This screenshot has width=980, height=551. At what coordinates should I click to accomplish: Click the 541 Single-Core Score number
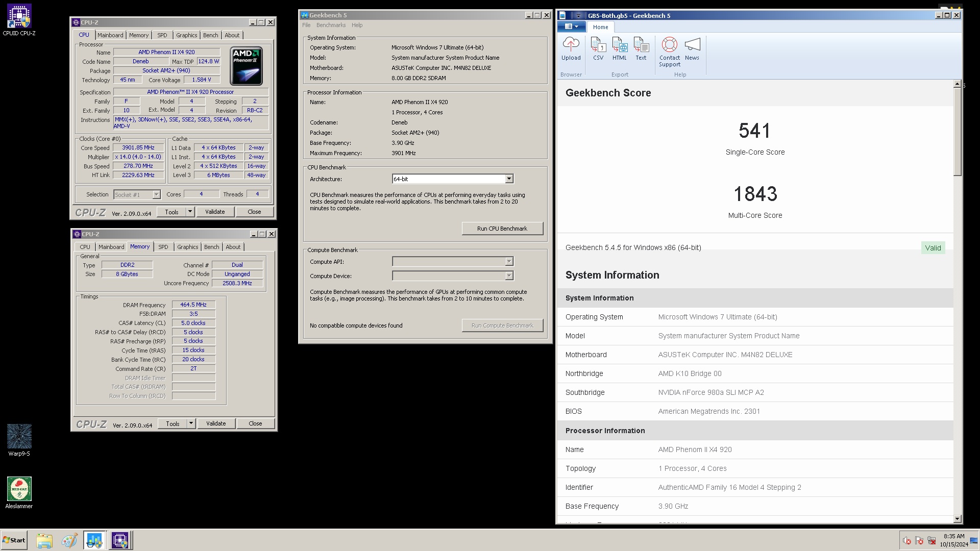[754, 131]
